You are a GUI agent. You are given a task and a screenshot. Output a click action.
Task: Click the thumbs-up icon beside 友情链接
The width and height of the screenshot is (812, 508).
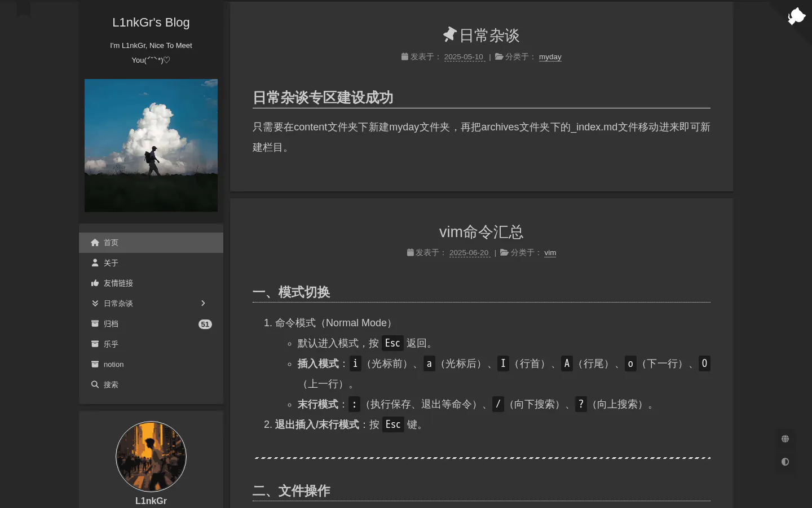(x=95, y=283)
